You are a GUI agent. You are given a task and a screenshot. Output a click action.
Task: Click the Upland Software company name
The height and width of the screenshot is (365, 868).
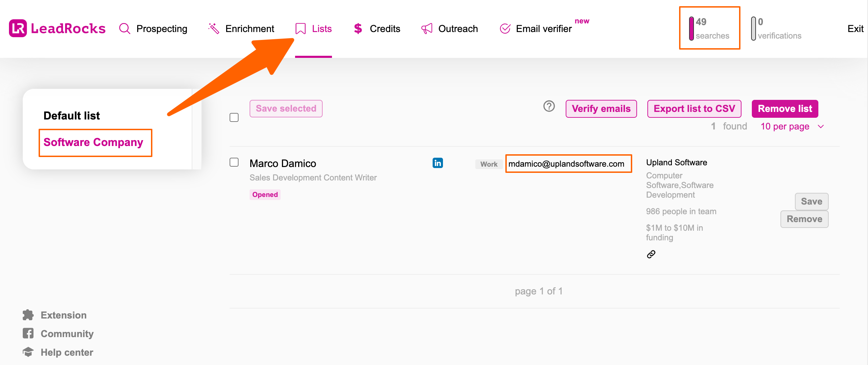(677, 163)
